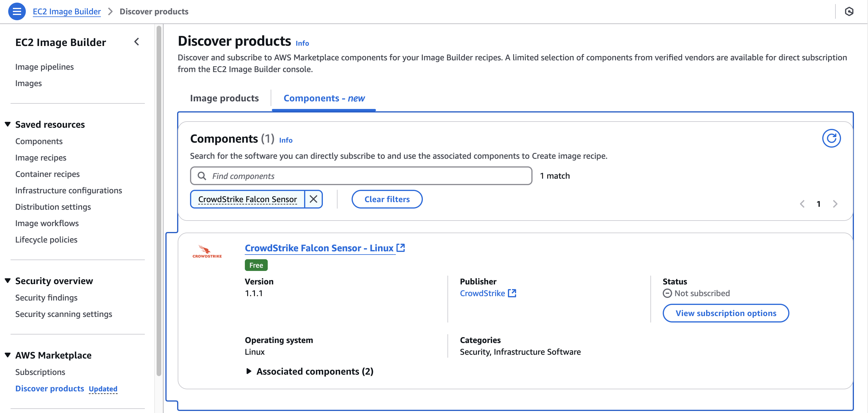The width and height of the screenshot is (868, 413).
Task: Open the Discover products Info link
Action: 302,43
